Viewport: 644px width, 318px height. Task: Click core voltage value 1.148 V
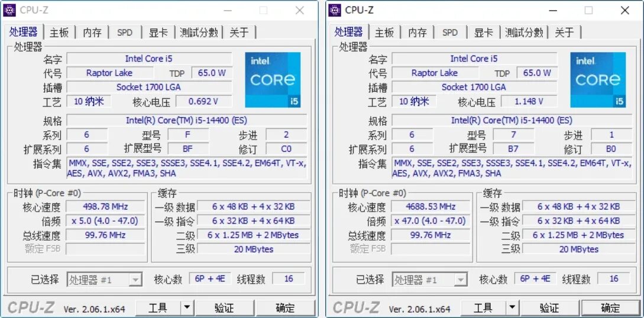pos(529,101)
